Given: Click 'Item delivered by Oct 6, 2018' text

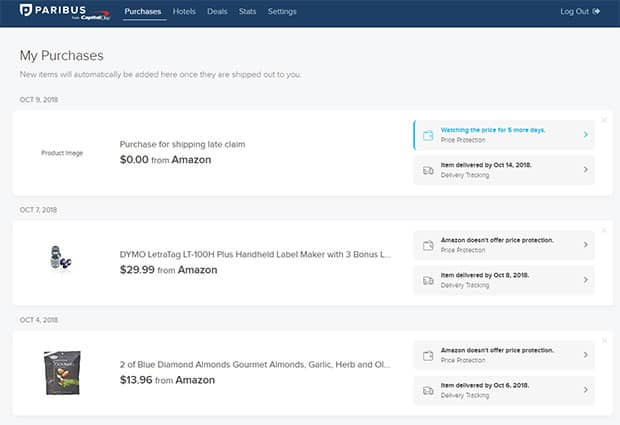Looking at the screenshot, I should (x=485, y=385).
